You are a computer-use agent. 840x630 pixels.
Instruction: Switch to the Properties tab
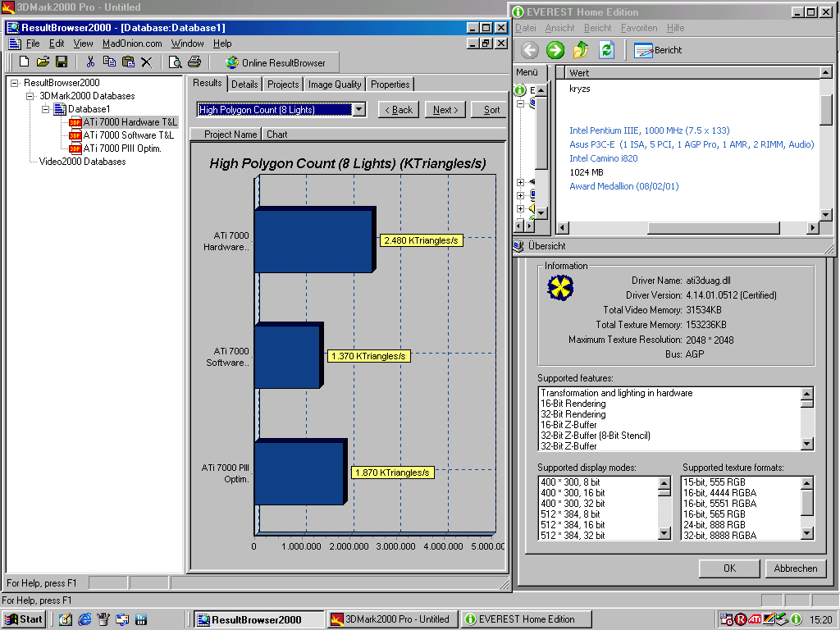pos(390,84)
